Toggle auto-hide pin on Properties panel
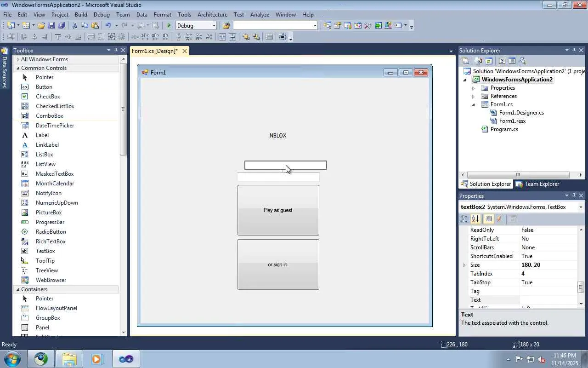This screenshot has height=368, width=588. pos(574,195)
